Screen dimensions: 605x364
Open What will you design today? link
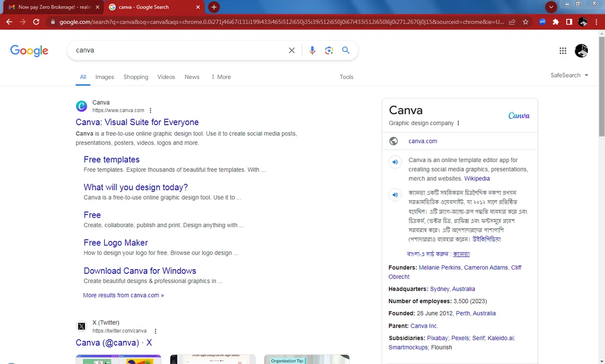(x=136, y=187)
